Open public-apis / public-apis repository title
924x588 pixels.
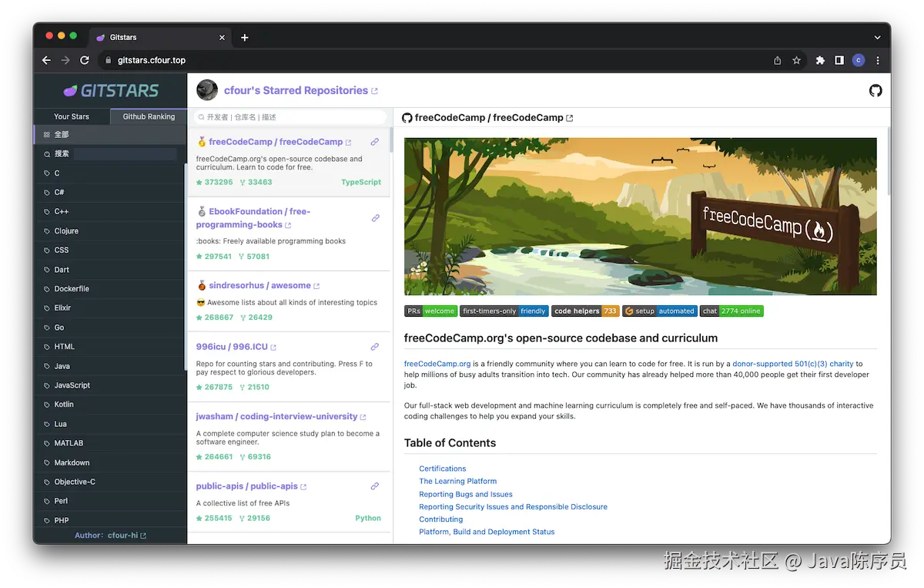coord(246,486)
